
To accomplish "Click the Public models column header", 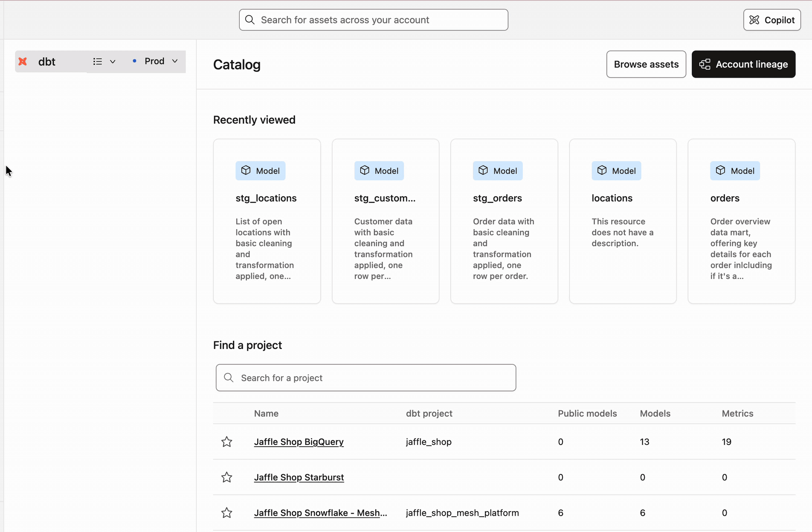I will pos(587,413).
